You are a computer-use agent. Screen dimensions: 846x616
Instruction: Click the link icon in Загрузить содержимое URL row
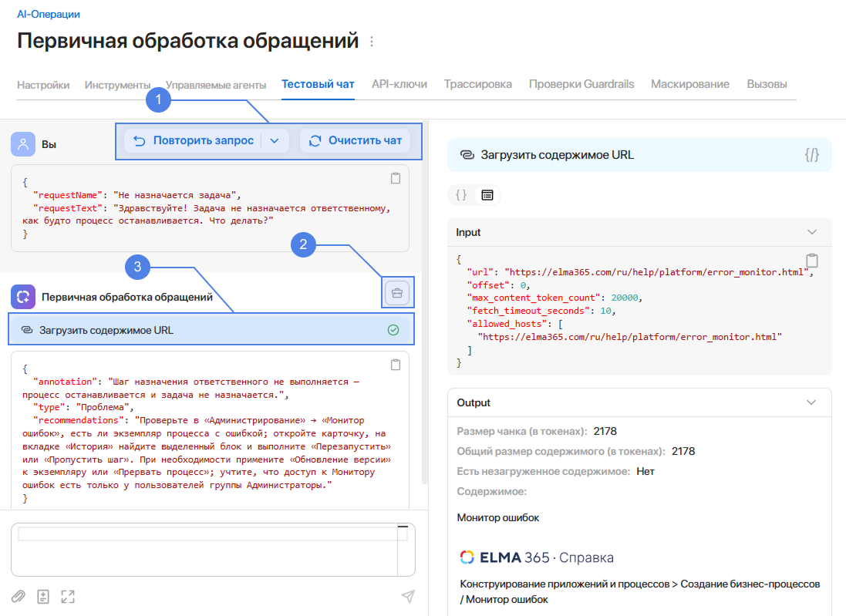tap(26, 329)
